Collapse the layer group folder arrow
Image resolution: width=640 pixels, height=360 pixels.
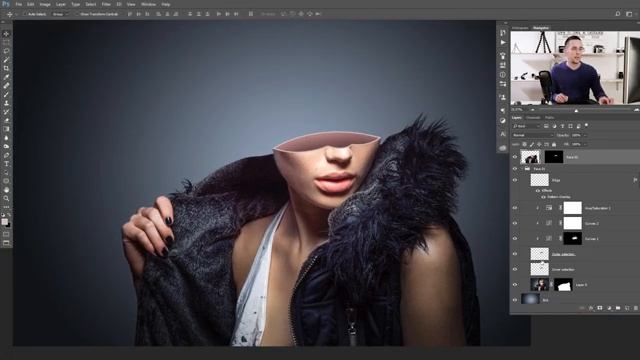click(x=522, y=169)
